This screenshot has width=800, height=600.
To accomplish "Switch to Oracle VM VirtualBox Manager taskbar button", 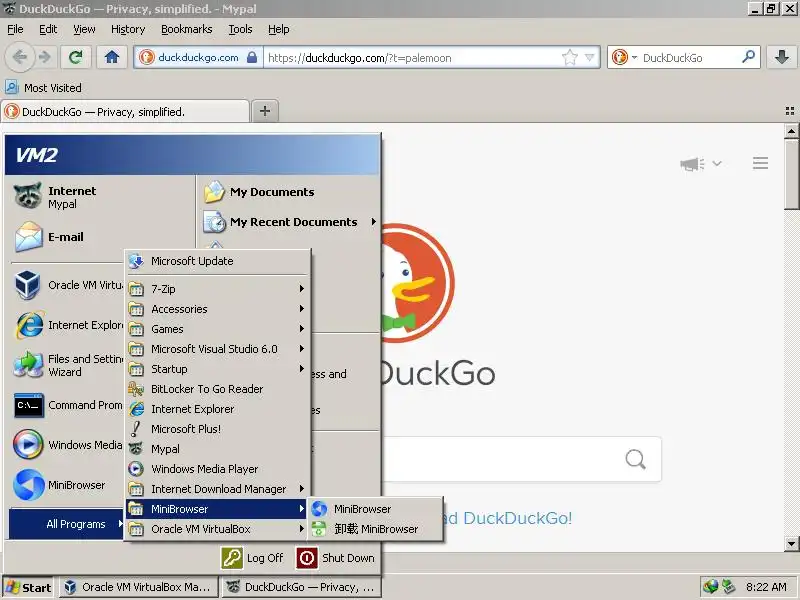I will [138, 587].
